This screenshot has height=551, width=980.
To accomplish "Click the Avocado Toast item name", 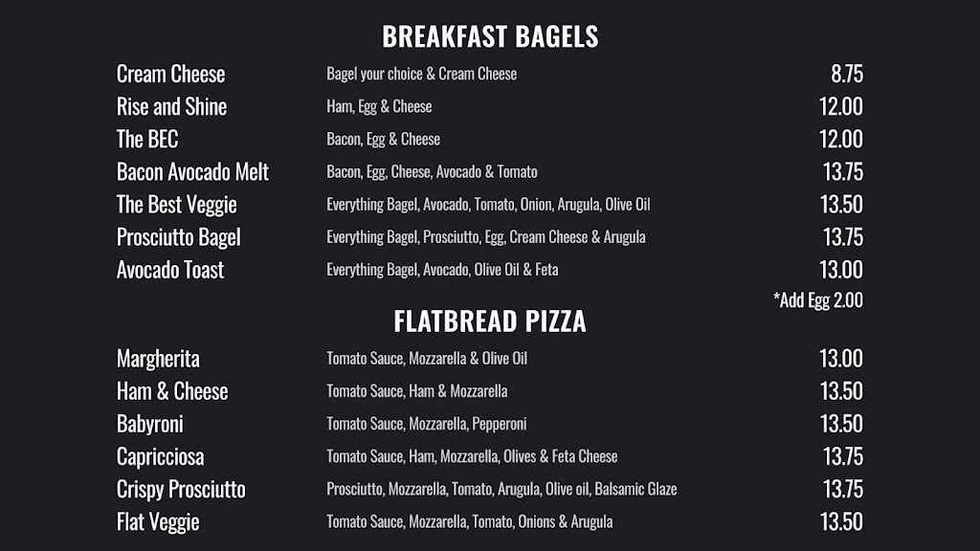I will point(170,270).
